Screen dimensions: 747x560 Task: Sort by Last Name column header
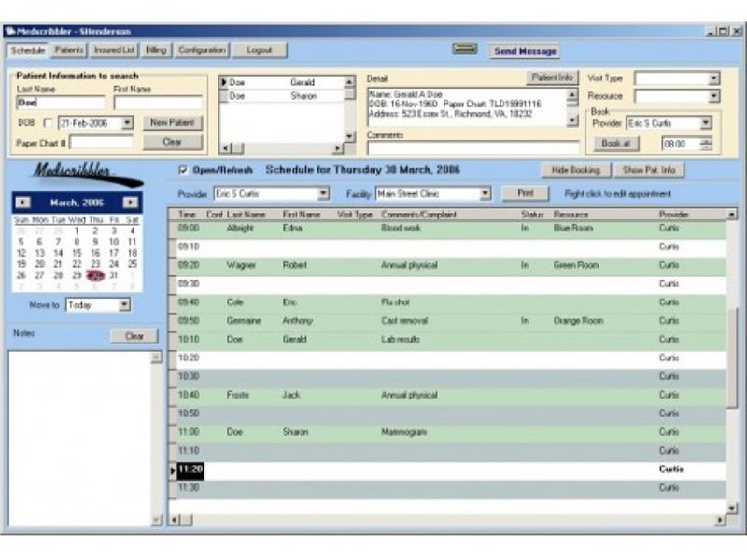point(246,215)
